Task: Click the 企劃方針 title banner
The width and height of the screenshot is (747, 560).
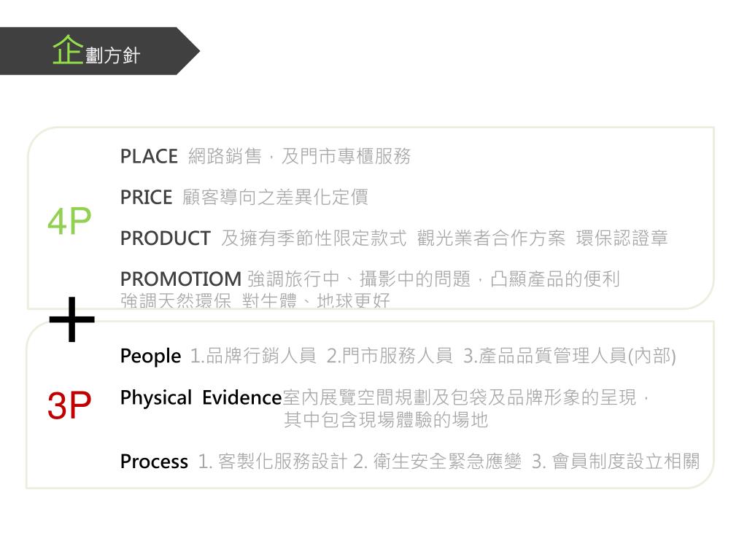Action: click(99, 51)
